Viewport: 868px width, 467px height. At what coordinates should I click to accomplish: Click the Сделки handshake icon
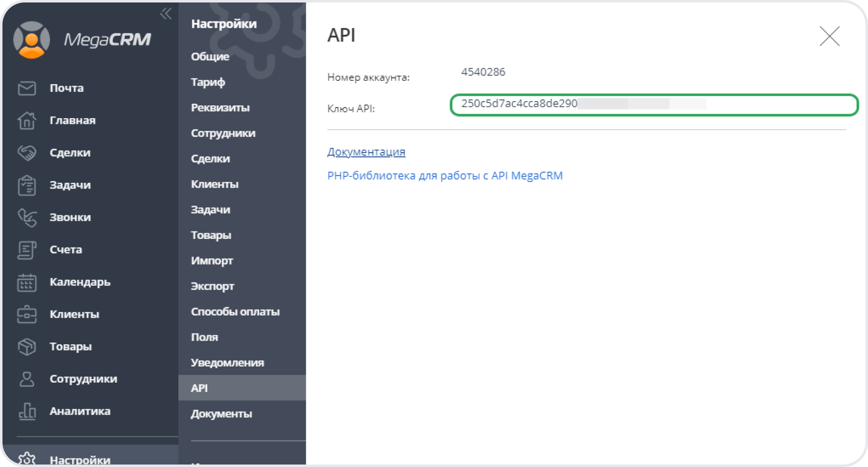point(27,153)
